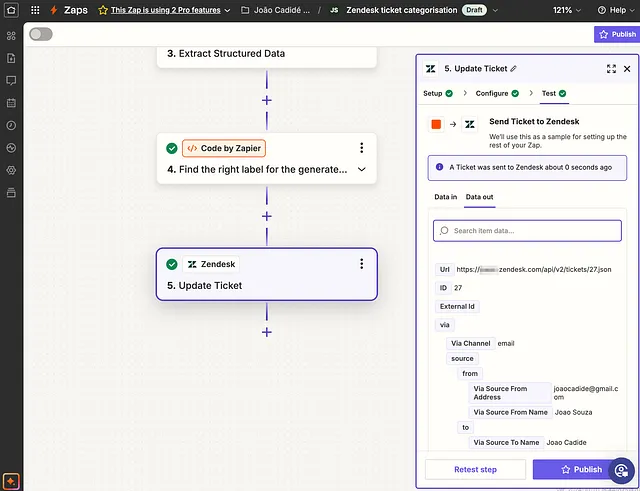
Task: Click the from field label
Action: click(470, 373)
